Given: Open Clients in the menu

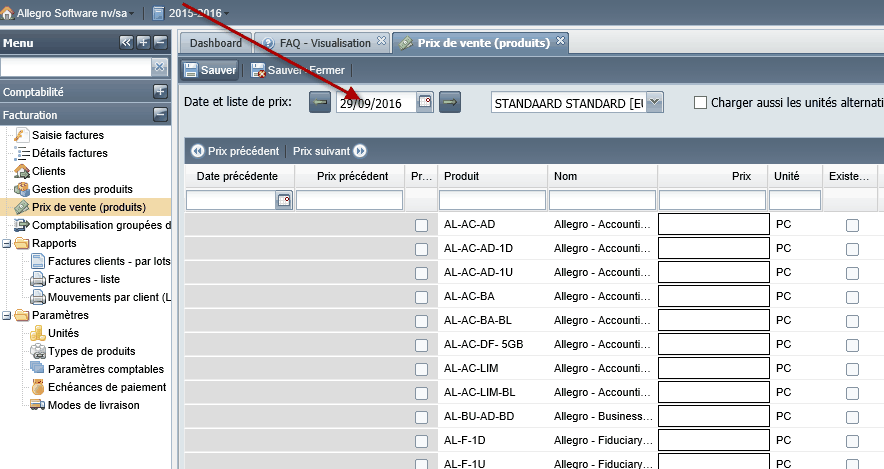Looking at the screenshot, I should [x=48, y=171].
